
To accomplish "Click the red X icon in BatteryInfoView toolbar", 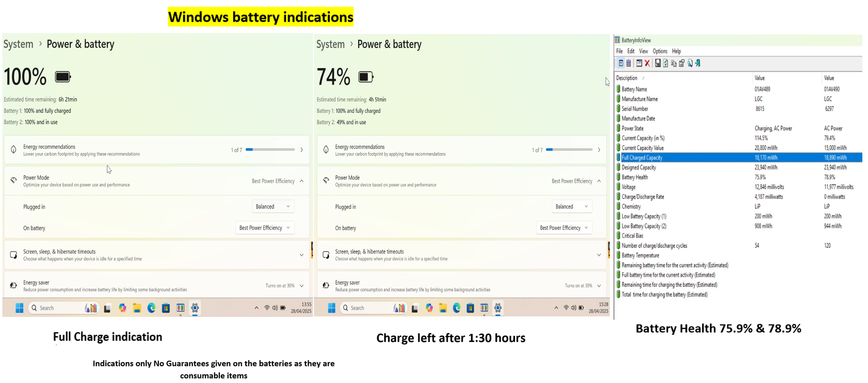I will [x=647, y=63].
